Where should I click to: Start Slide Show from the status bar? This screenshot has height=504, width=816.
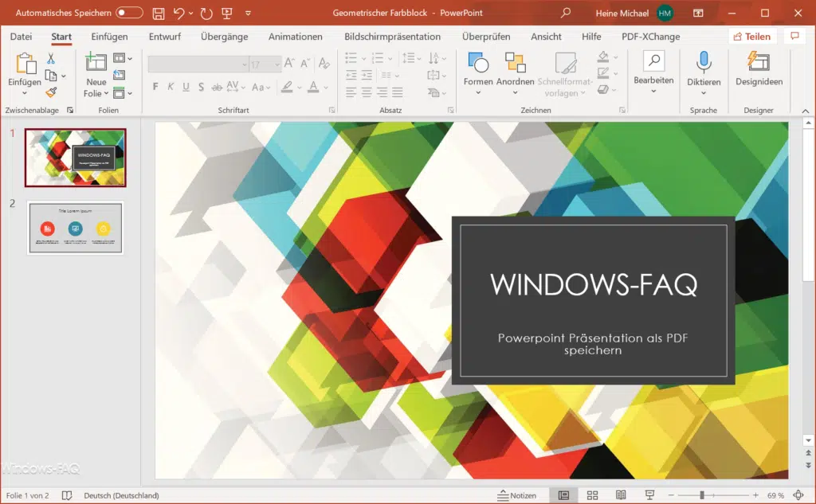[x=649, y=494]
